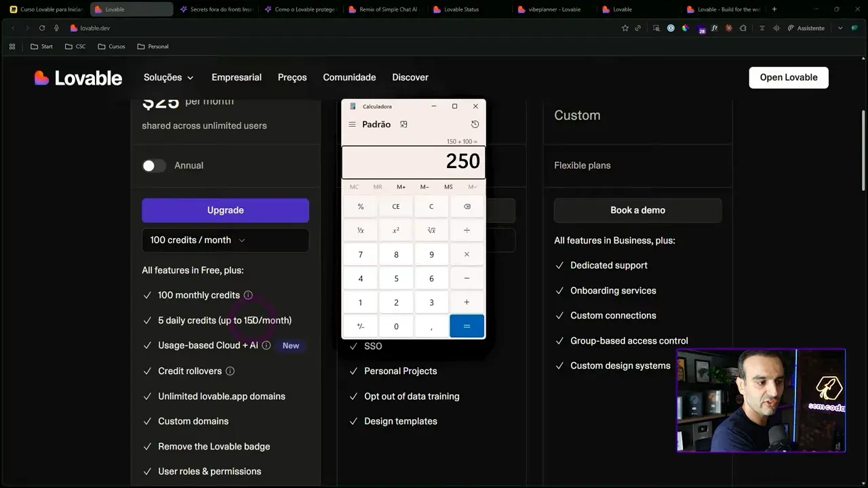Open the 1Password browser extension
The width and height of the screenshot is (868, 488).
point(671,28)
